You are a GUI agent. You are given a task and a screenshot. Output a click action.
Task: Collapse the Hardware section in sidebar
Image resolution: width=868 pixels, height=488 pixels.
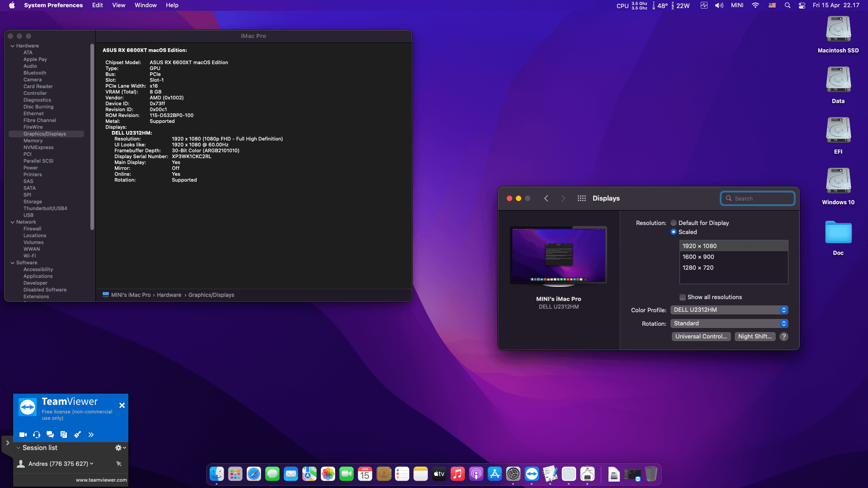[13, 46]
